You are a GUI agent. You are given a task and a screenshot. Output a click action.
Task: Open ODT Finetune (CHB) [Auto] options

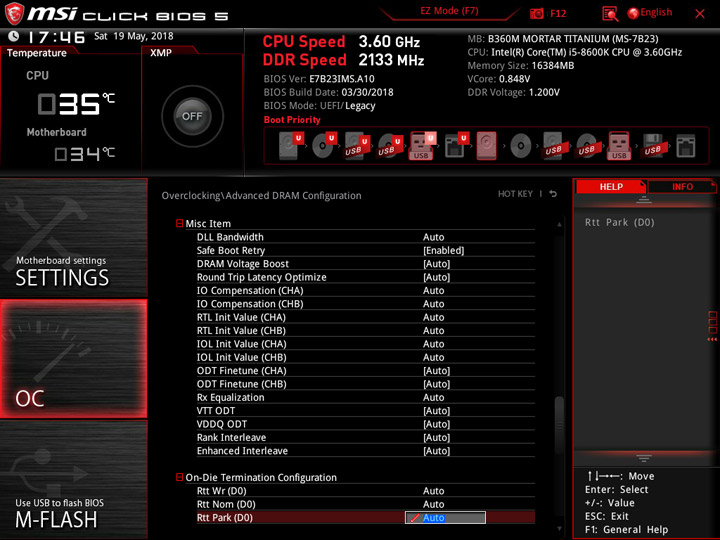pyautogui.click(x=437, y=384)
